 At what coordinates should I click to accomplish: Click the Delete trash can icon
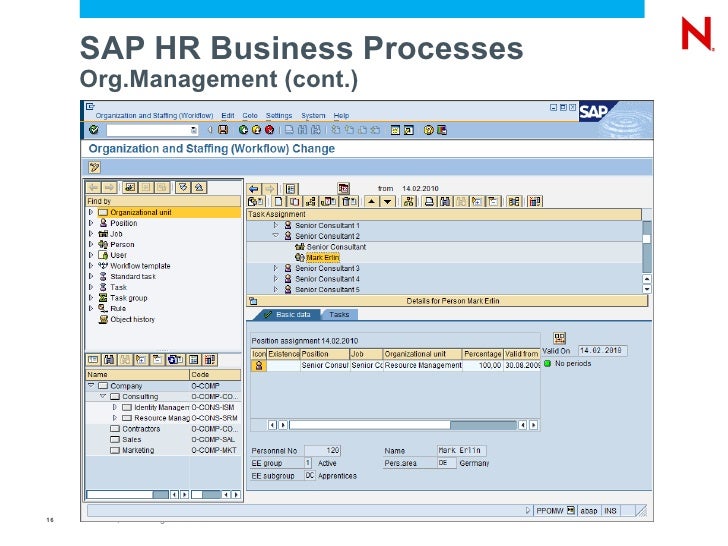click(x=349, y=202)
